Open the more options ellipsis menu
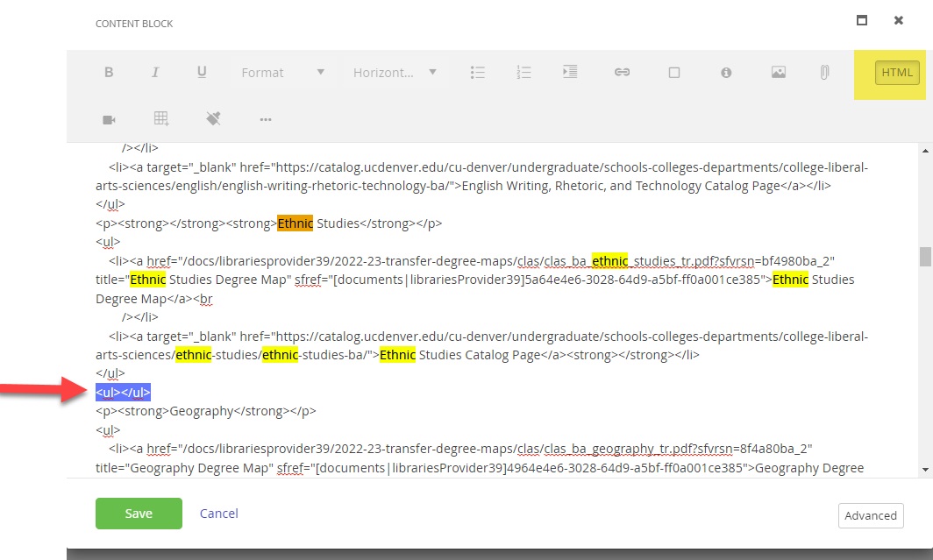Image resolution: width=933 pixels, height=560 pixels. [x=265, y=117]
